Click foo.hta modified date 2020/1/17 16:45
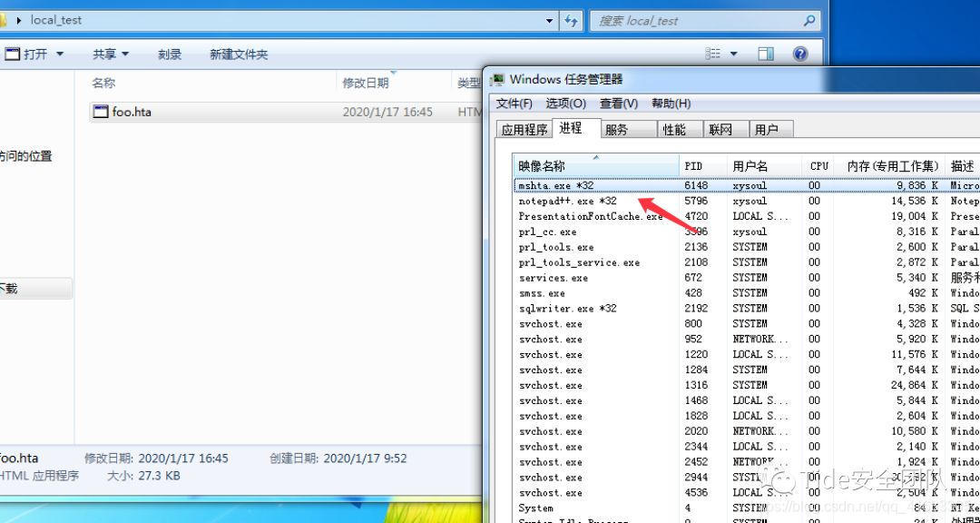The width and height of the screenshot is (980, 523). coord(387,112)
